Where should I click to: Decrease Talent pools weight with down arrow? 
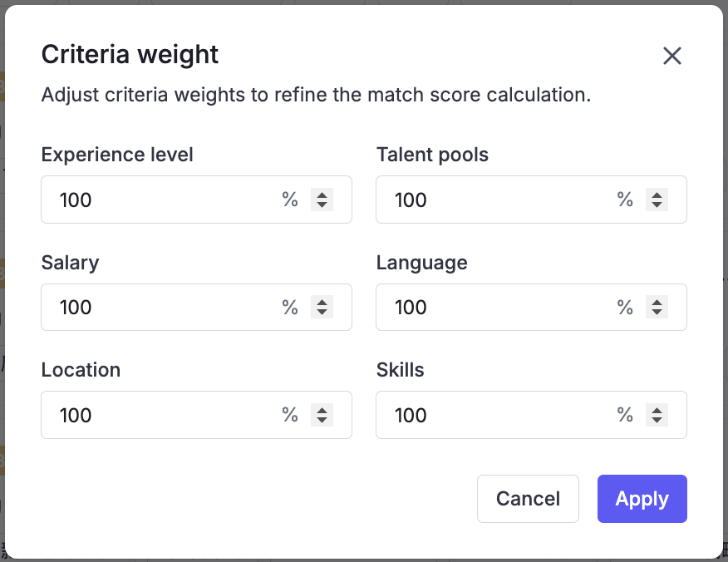pos(657,205)
